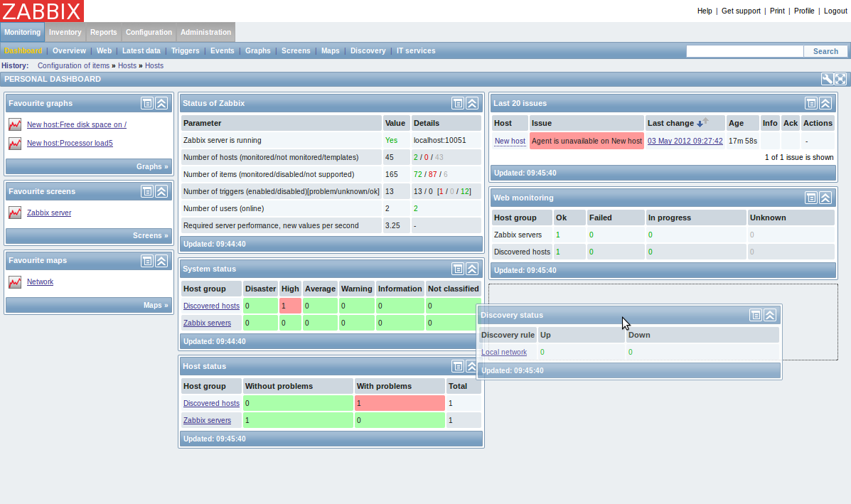851x504 pixels.
Task: Open the Graphs submenu page
Action: coord(258,51)
